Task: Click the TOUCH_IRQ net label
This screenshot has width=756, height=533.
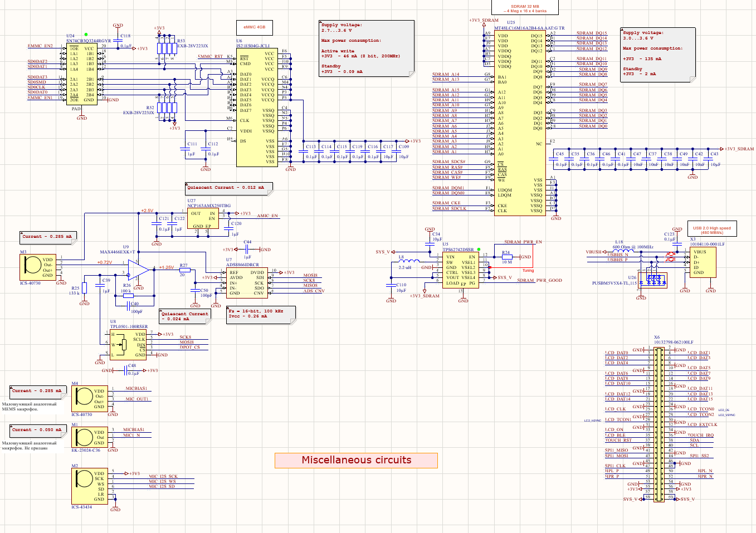Action: 700,435
